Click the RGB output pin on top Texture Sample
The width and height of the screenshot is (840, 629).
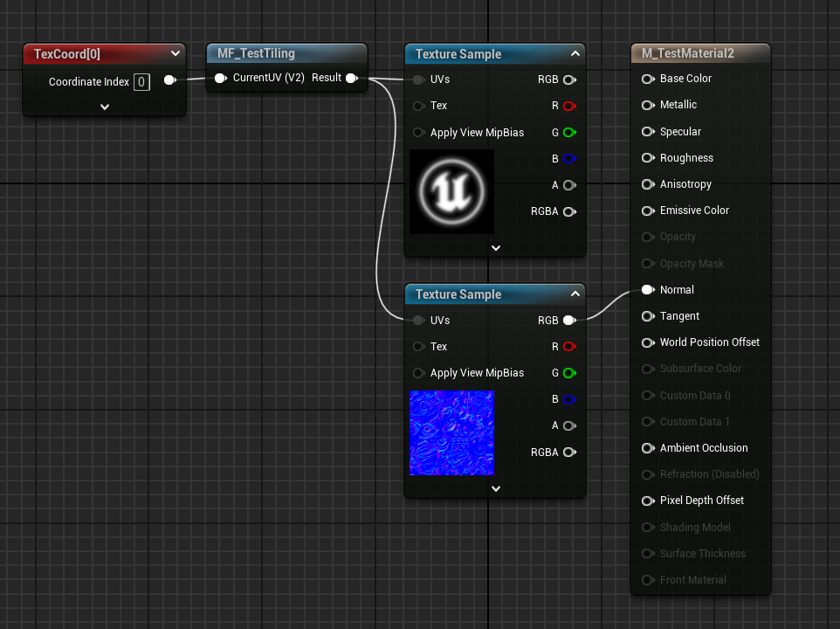pyautogui.click(x=569, y=79)
